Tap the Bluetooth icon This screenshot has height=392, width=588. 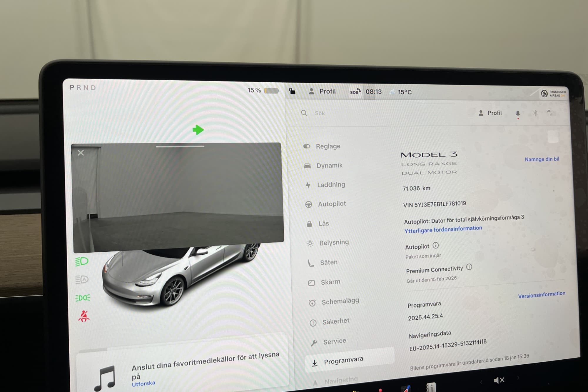click(x=535, y=113)
